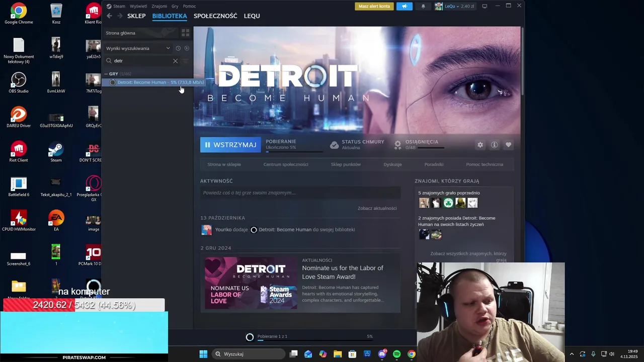Click the library search field

coord(141,61)
